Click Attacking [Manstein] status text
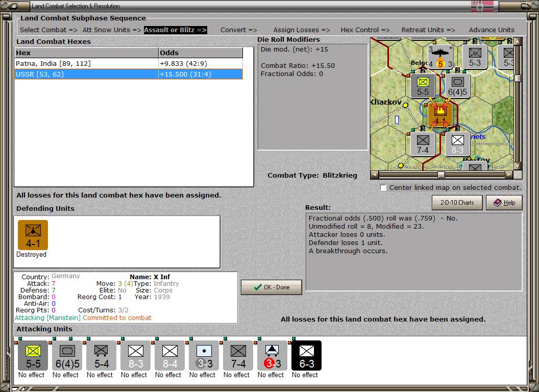The width and height of the screenshot is (539, 392). [47, 317]
